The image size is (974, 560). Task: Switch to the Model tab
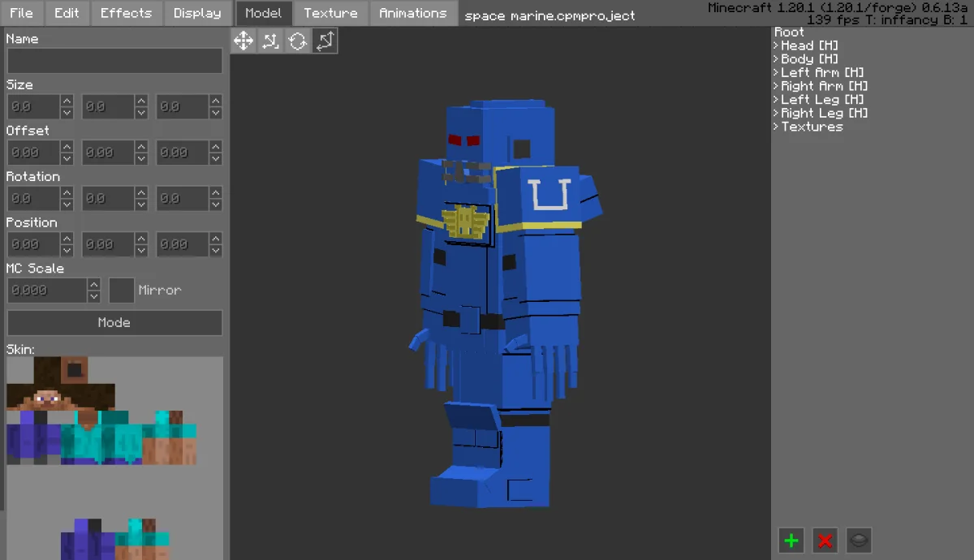264,13
